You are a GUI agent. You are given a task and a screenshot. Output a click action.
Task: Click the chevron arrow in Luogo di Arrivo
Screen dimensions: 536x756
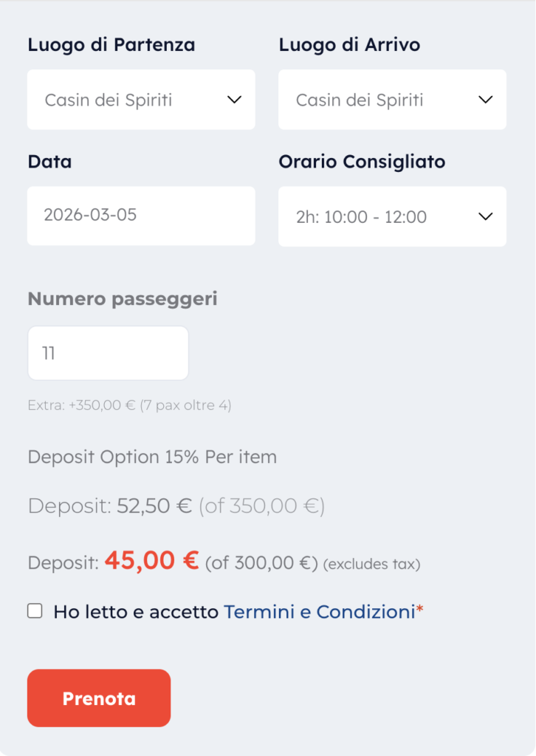coord(485,100)
